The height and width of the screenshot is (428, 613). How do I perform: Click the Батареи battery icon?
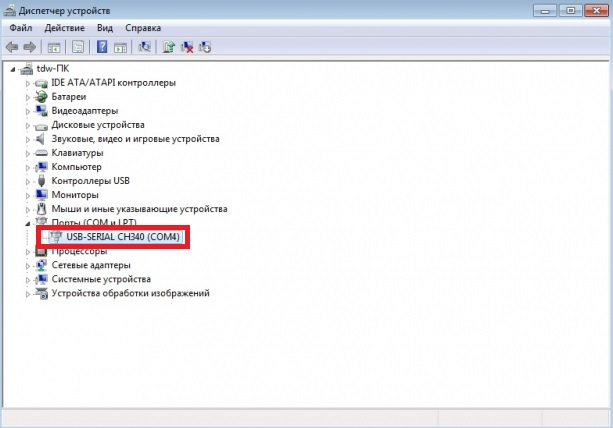[41, 97]
